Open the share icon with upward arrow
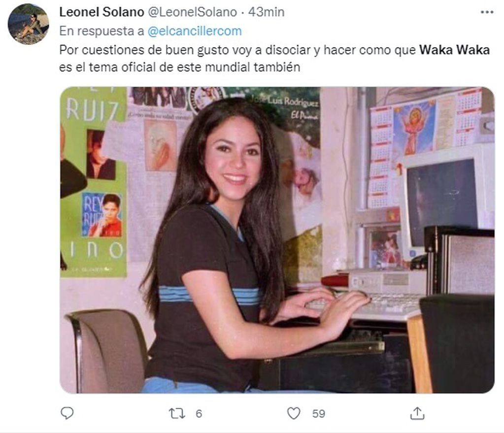The width and height of the screenshot is (504, 433). click(417, 413)
